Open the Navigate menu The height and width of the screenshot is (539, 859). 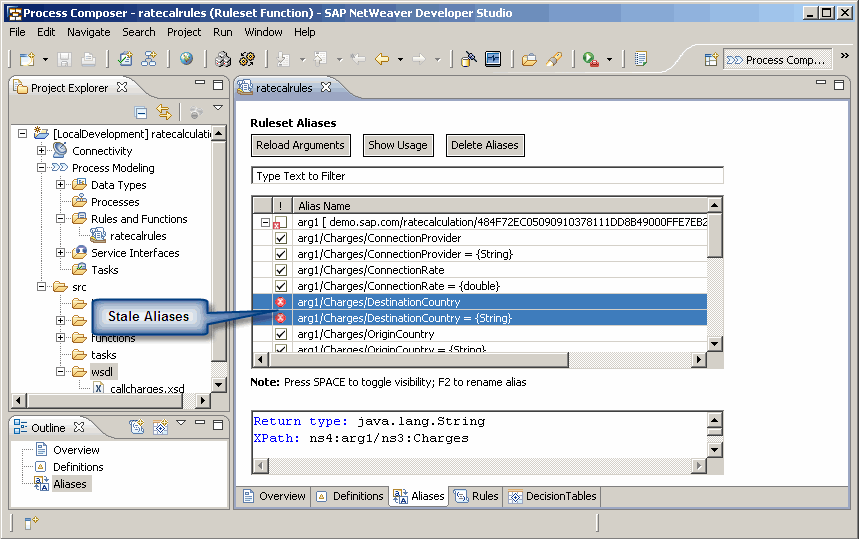pos(88,32)
